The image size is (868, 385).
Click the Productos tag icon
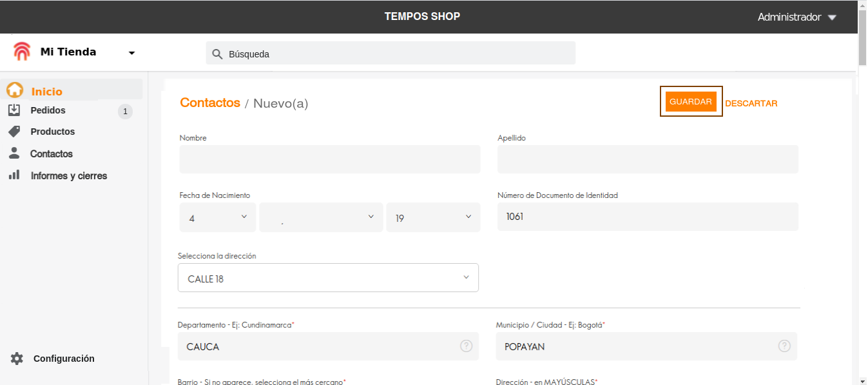pos(14,132)
